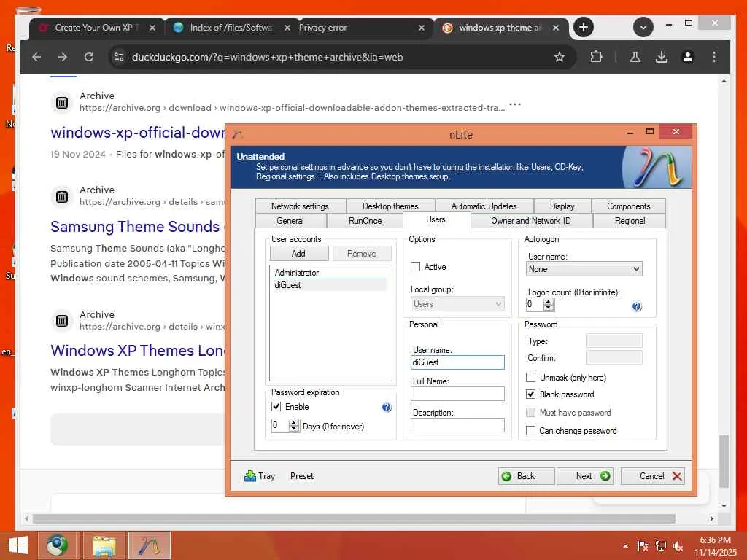Screen dimensions: 747x560
Task: Open the Preset menu
Action: [302, 476]
